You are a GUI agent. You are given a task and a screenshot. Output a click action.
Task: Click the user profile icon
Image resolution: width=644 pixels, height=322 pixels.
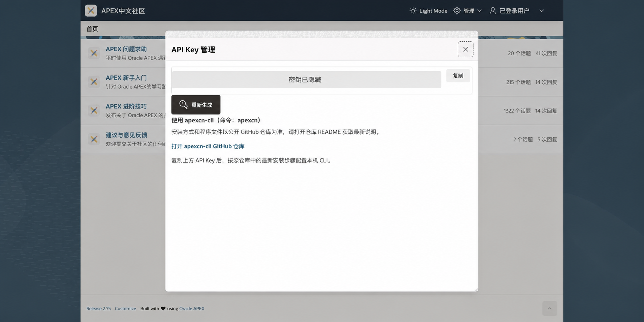pyautogui.click(x=493, y=11)
